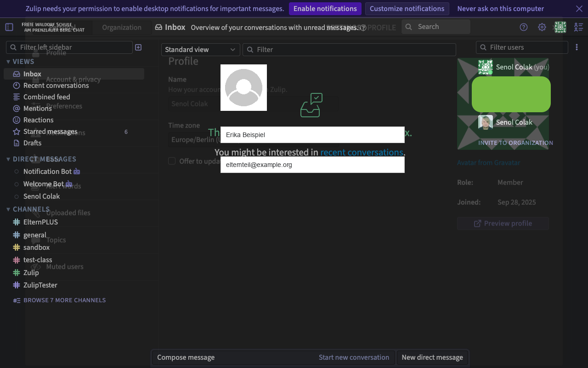Click the Zulip channel hash icon
Viewport: 588px width, 368px height.
coord(17,273)
